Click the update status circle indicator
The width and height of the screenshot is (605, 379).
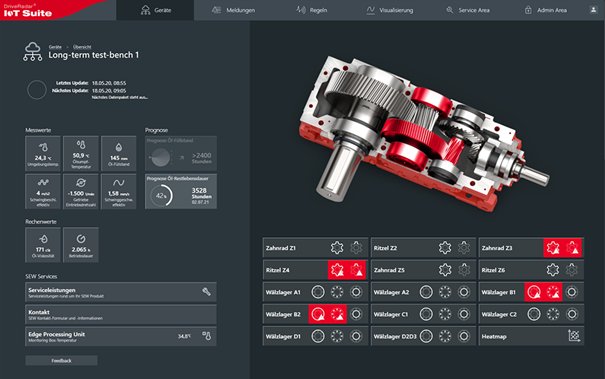point(37,90)
